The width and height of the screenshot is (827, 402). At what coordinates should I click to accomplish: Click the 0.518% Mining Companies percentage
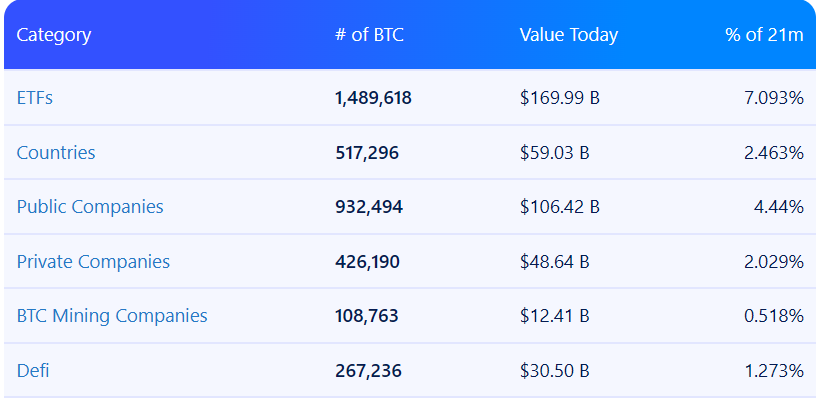pyautogui.click(x=773, y=316)
